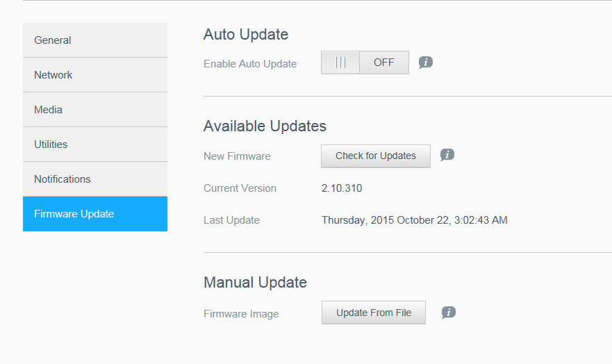The image size is (612, 364).
Task: Switch to the Network tab
Action: 95,75
